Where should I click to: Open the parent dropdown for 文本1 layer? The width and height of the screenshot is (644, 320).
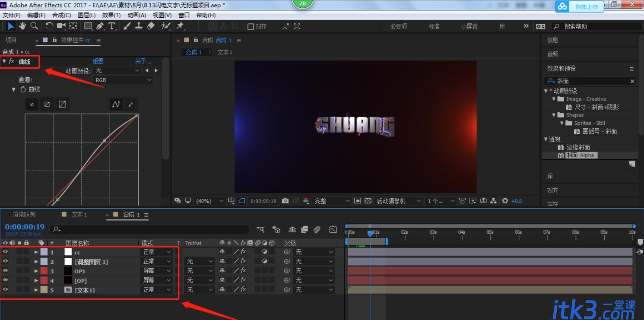[314, 290]
